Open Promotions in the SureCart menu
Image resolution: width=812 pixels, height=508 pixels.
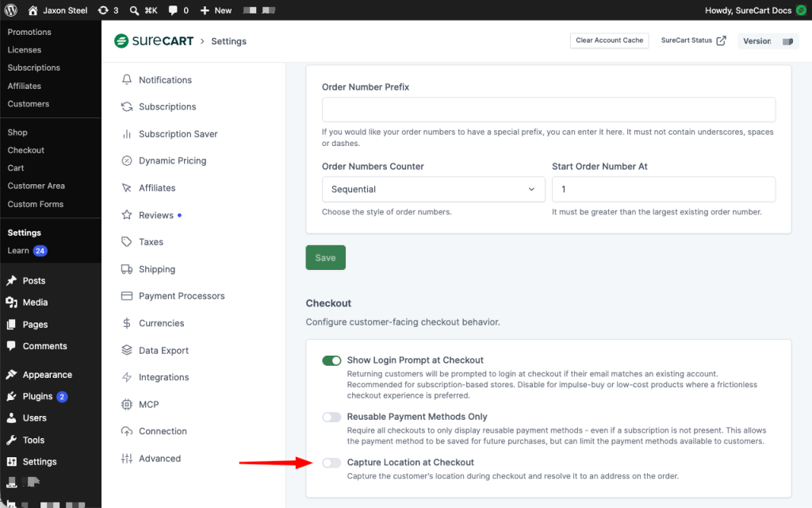tap(29, 32)
